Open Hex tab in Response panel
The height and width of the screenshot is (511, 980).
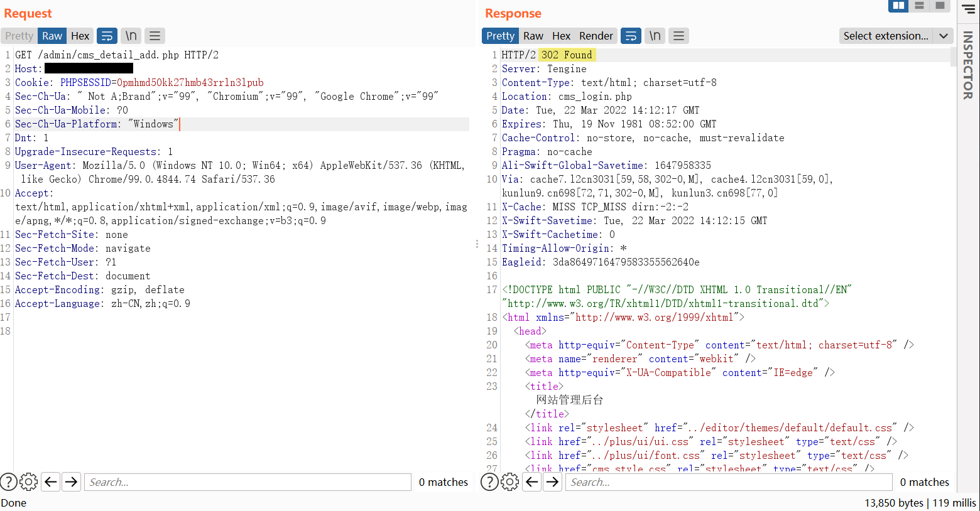(561, 36)
